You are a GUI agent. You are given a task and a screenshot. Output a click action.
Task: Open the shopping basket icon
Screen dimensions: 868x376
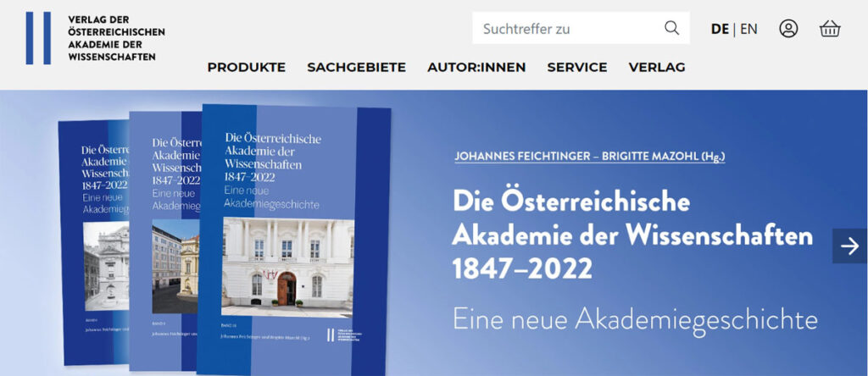830,29
